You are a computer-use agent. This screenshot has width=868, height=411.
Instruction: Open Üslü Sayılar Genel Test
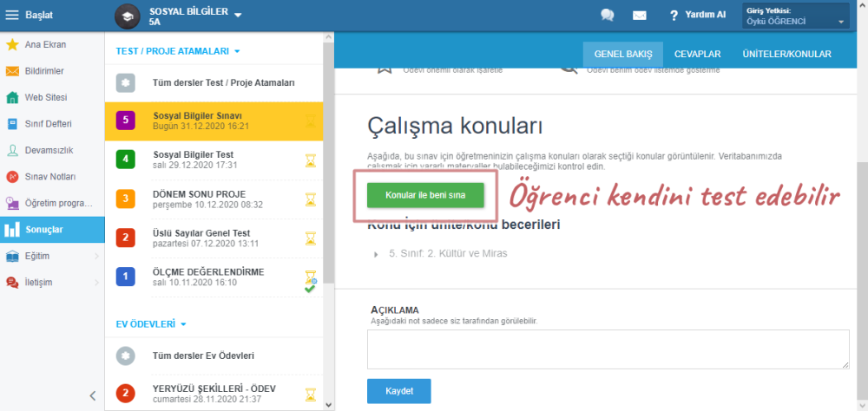(212, 238)
